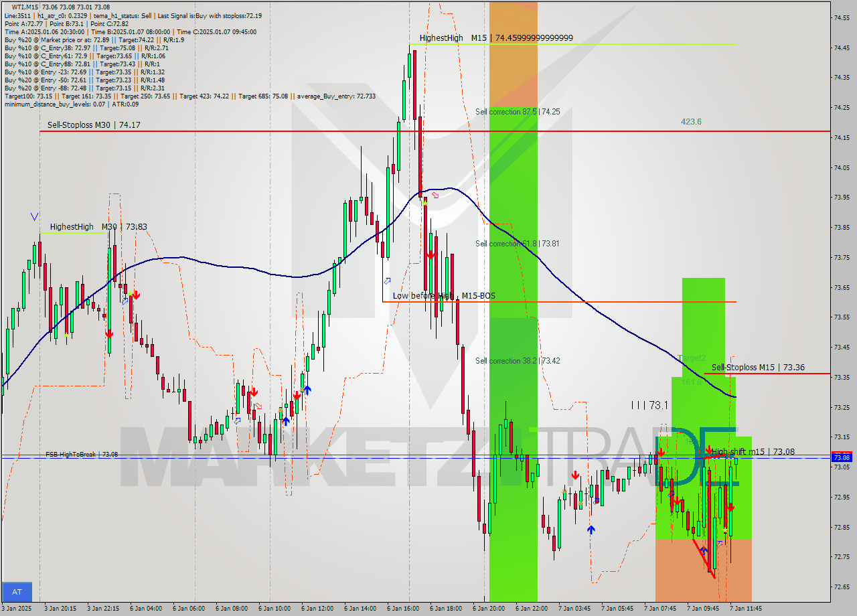Click the Buy %20 @ Market price info line
The image size is (857, 616).
tap(94, 40)
